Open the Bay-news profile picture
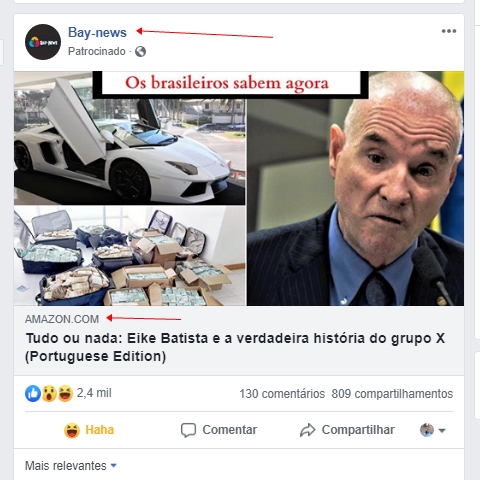The width and height of the screenshot is (480, 480). (x=43, y=42)
